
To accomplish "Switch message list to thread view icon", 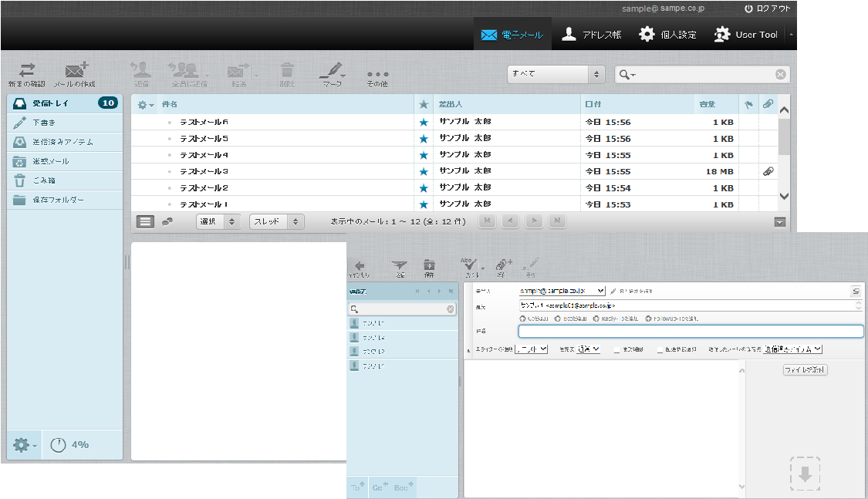I will click(167, 221).
